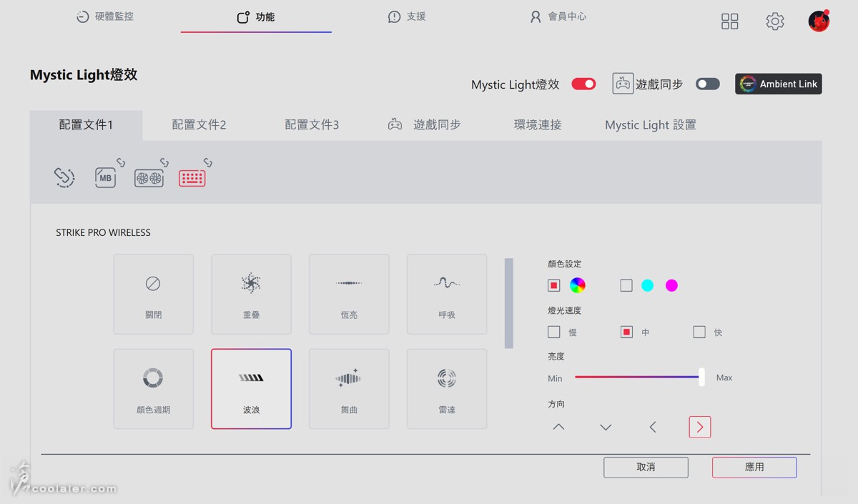Screen dimensions: 858x504
Task: Pick the magenta color swatch
Action: tap(671, 285)
